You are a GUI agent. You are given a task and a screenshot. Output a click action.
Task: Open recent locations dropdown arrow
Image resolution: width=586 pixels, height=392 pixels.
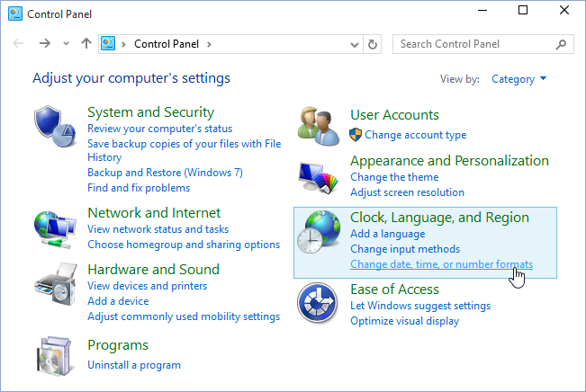pos(66,44)
